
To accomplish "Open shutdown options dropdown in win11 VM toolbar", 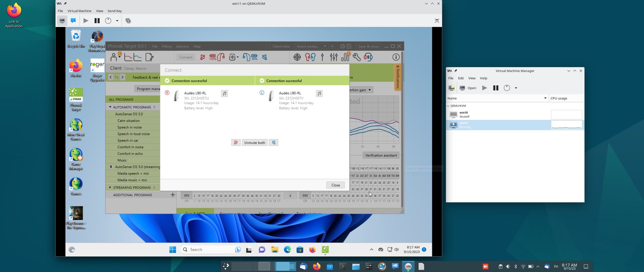I will 117,20.
